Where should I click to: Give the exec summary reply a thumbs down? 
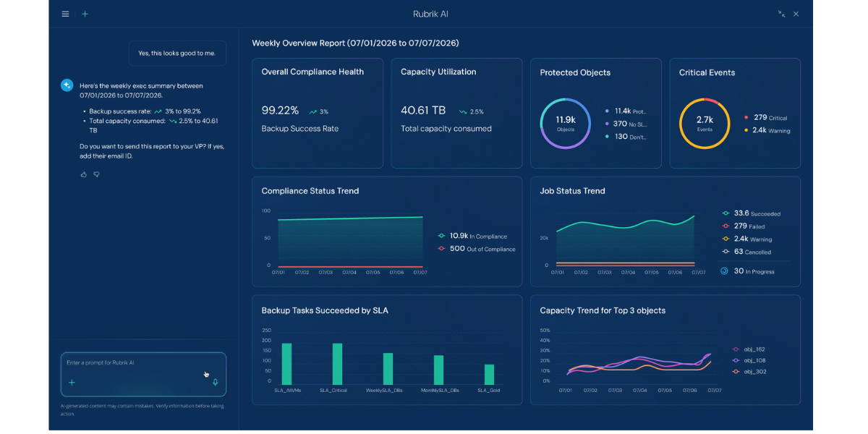tap(96, 174)
